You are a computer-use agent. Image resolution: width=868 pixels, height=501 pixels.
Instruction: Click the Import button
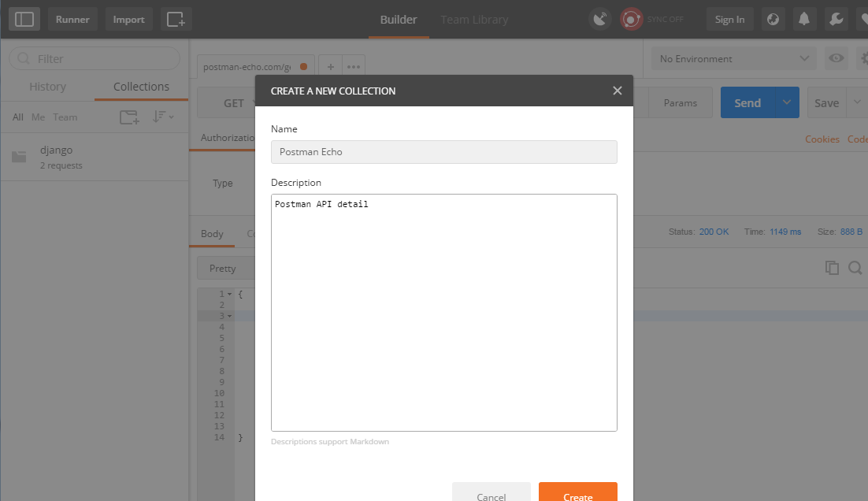click(x=129, y=20)
